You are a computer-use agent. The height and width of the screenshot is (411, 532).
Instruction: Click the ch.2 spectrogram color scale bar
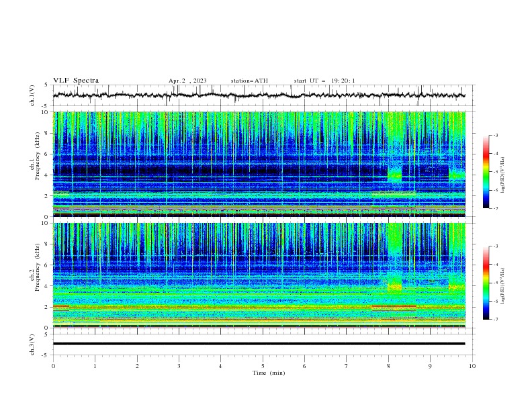[486, 283]
